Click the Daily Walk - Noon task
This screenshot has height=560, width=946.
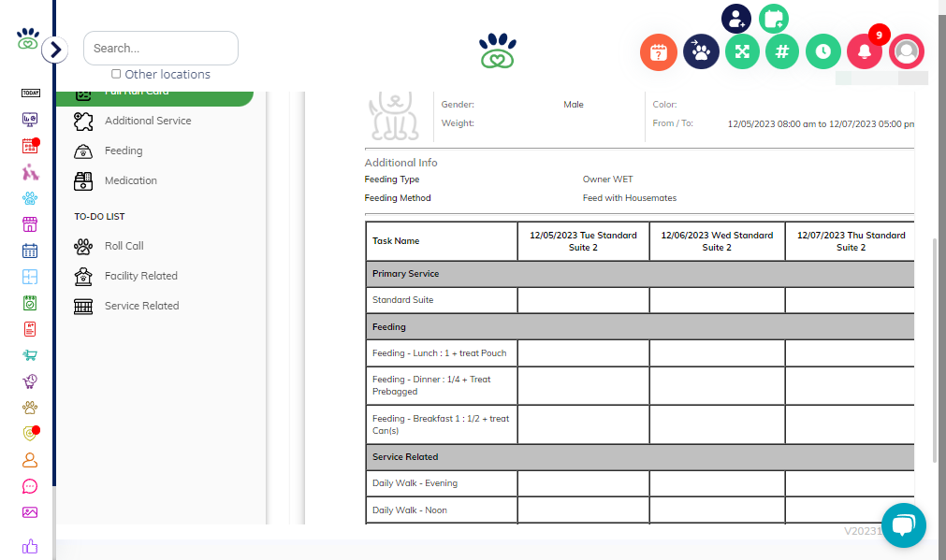(x=442, y=510)
